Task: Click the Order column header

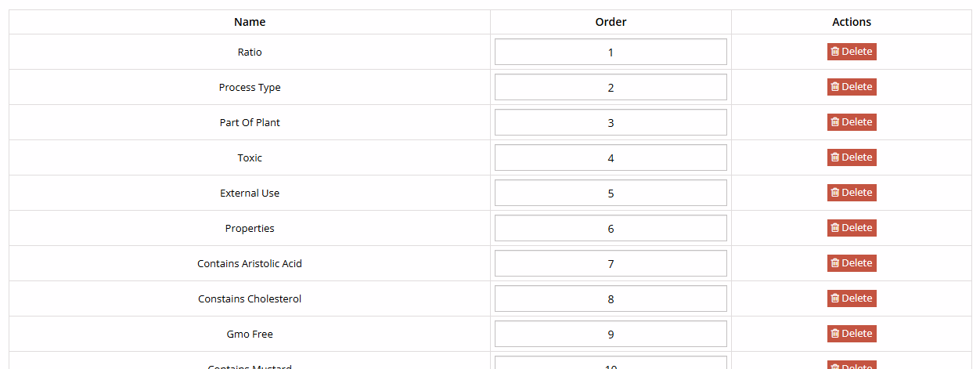Action: (x=611, y=22)
